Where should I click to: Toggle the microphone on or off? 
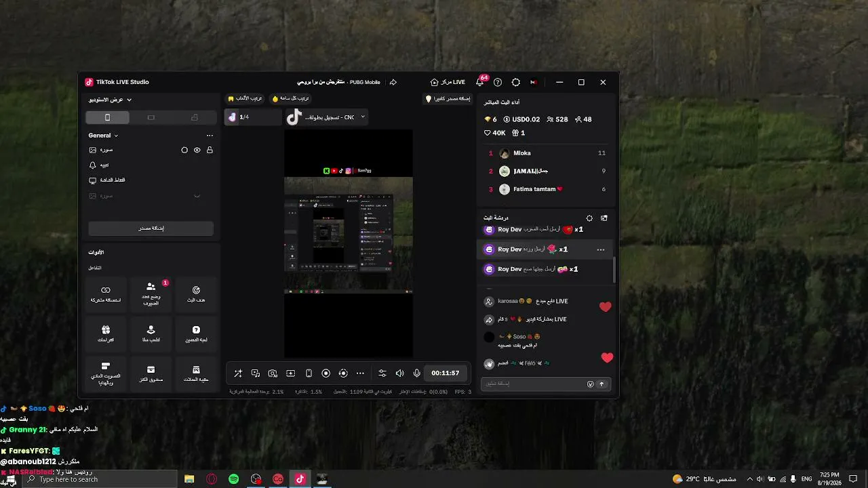416,373
